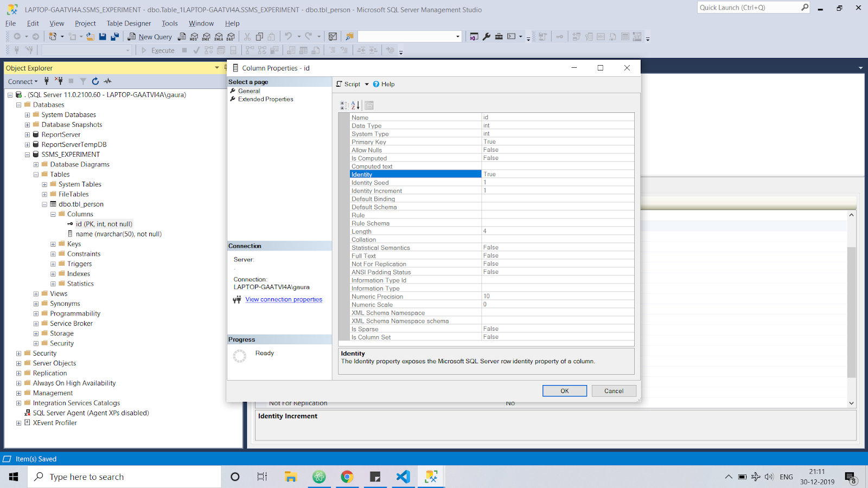Image resolution: width=868 pixels, height=488 pixels.
Task: Open the Object Explorer filter icon
Action: click(x=82, y=81)
